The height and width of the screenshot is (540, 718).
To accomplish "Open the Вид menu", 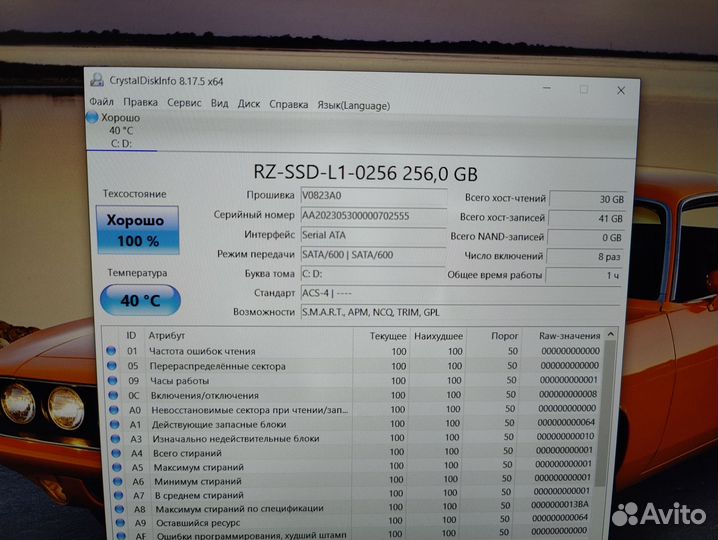I will click(x=219, y=104).
